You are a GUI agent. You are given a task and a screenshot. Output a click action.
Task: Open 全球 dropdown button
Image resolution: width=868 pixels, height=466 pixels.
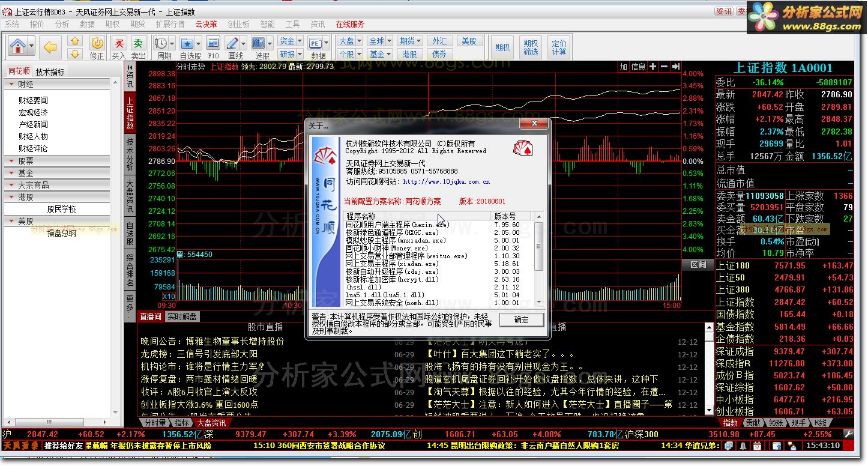380,41
